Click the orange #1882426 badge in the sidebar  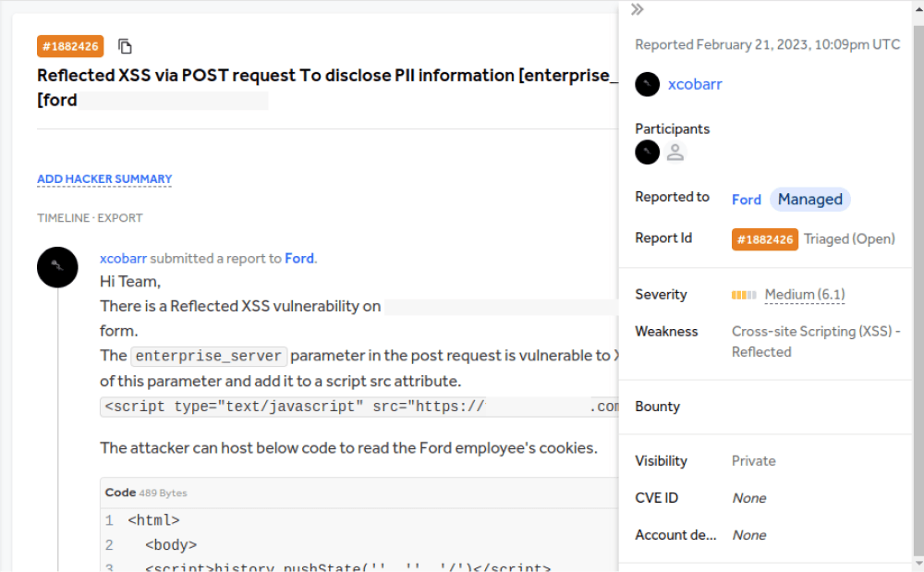[765, 239]
